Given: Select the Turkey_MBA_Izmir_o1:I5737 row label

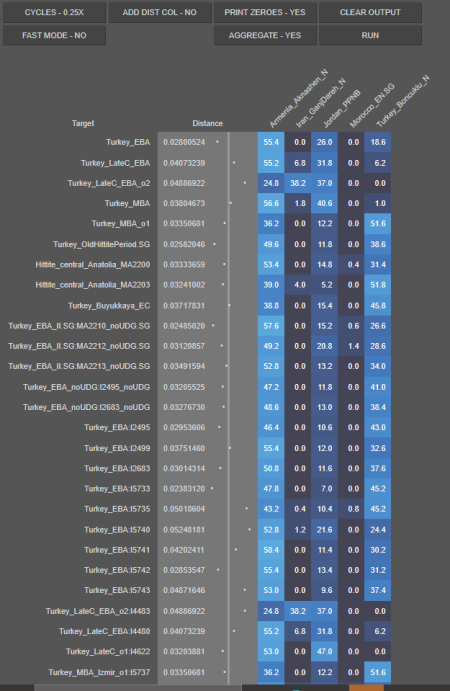Looking at the screenshot, I should click(99, 672).
